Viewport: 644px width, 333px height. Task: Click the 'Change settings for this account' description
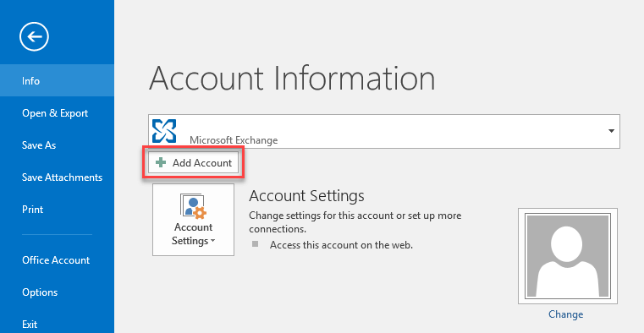pyautogui.click(x=355, y=222)
